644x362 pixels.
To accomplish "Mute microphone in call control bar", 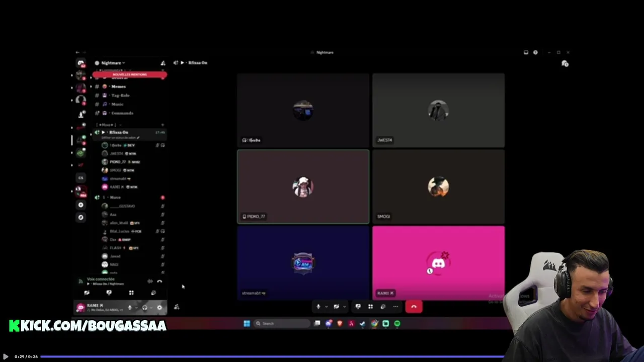I will (318, 307).
